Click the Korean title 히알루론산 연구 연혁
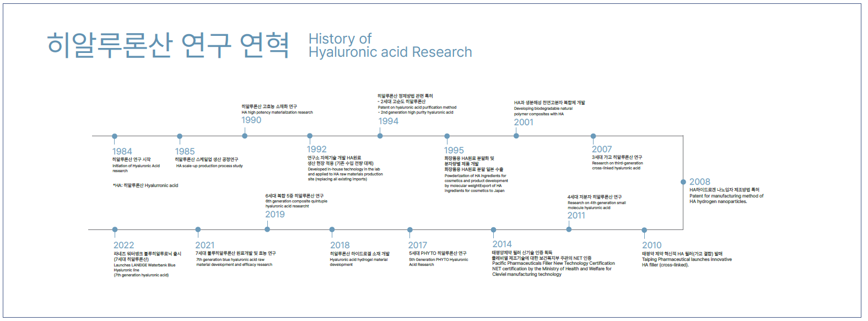The width and height of the screenshot is (868, 321). click(x=168, y=45)
